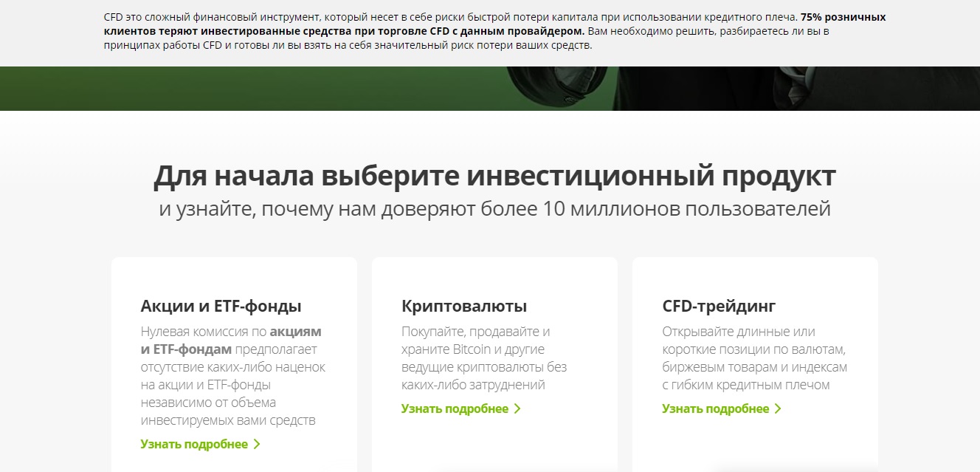Click the green chevron beside stocks learn more

(257, 443)
